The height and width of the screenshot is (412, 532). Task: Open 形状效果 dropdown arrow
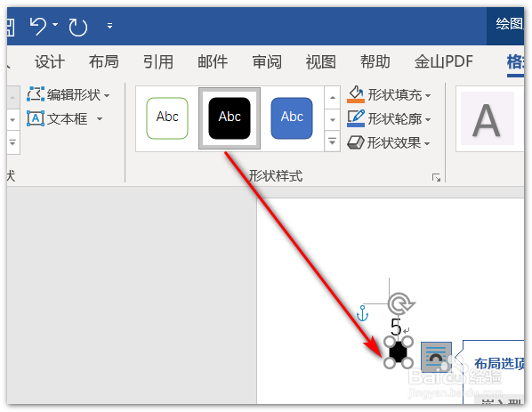point(427,143)
